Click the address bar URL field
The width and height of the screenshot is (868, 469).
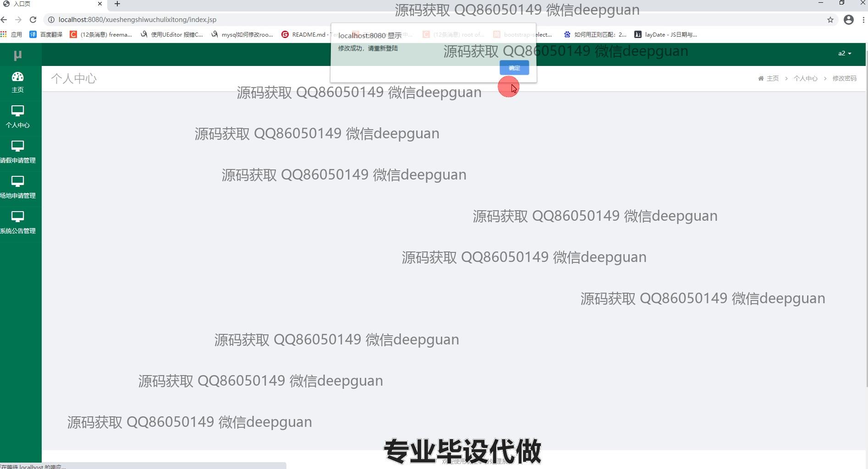[x=321, y=20]
